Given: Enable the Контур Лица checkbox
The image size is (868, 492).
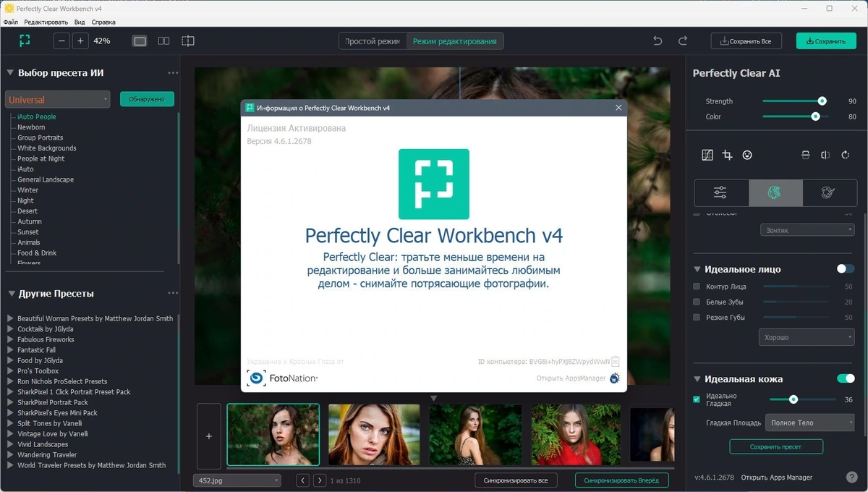Looking at the screenshot, I should point(697,287).
